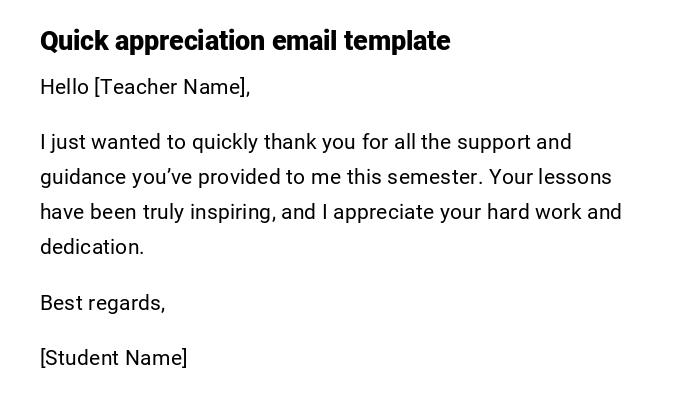Viewport: 700px width, 420px height.
Task: Click the "Quick appreciation email template" heading
Action: pos(245,41)
